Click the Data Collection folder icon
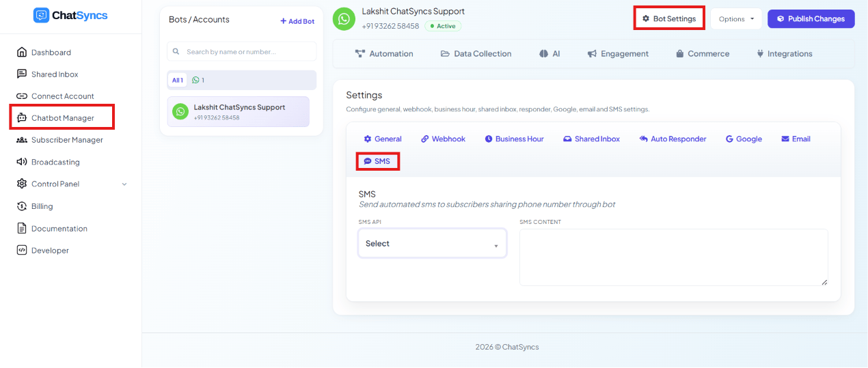 445,54
